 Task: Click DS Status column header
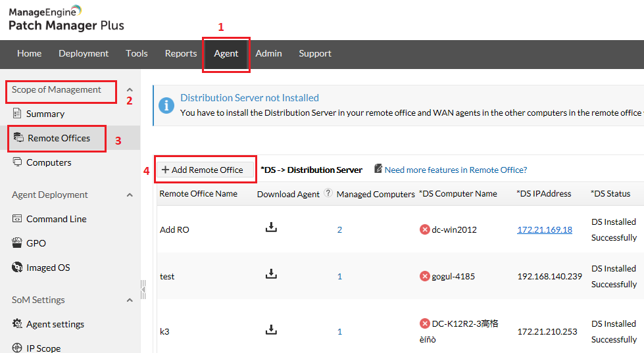point(610,194)
